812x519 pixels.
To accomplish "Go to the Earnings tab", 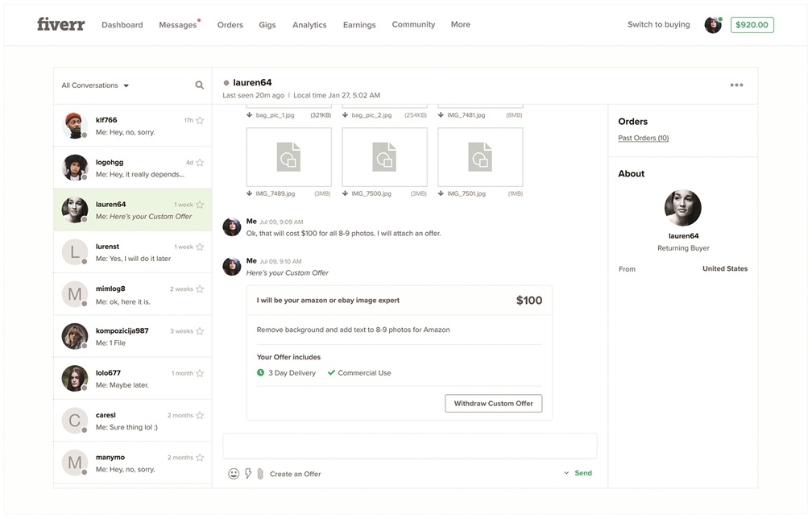I will [358, 25].
